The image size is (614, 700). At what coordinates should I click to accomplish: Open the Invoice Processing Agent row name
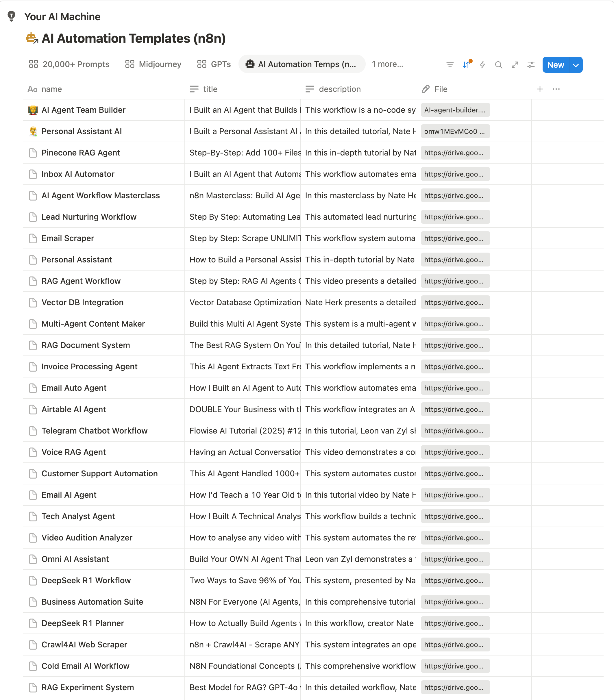point(89,366)
